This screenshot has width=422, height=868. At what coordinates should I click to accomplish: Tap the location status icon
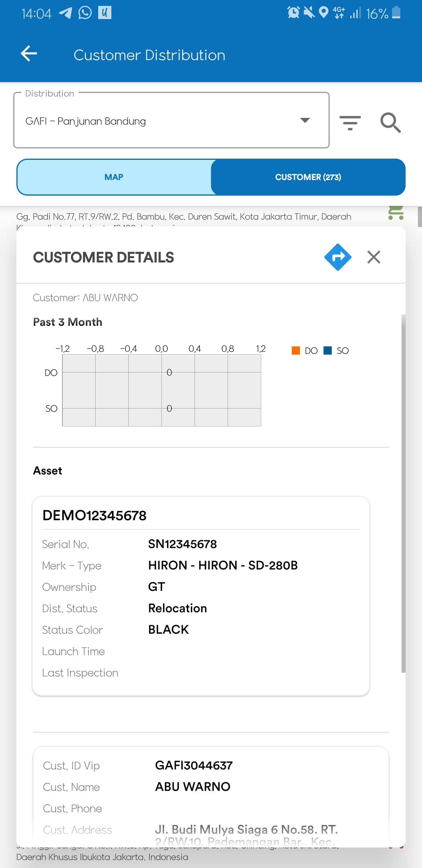(324, 13)
